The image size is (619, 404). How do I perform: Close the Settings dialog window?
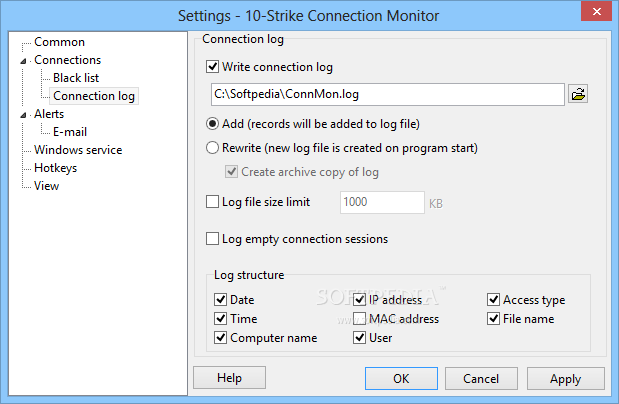[596, 11]
